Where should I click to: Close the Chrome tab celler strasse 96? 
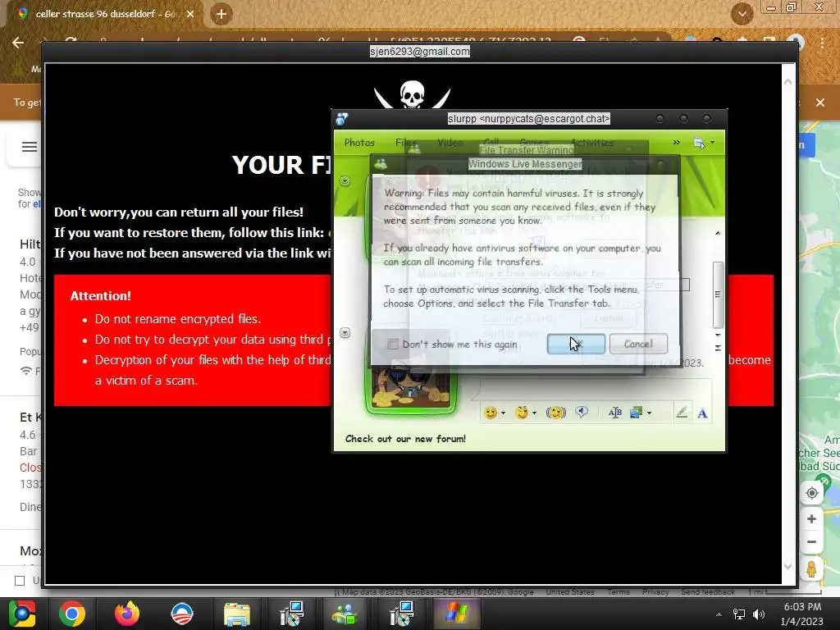point(190,15)
